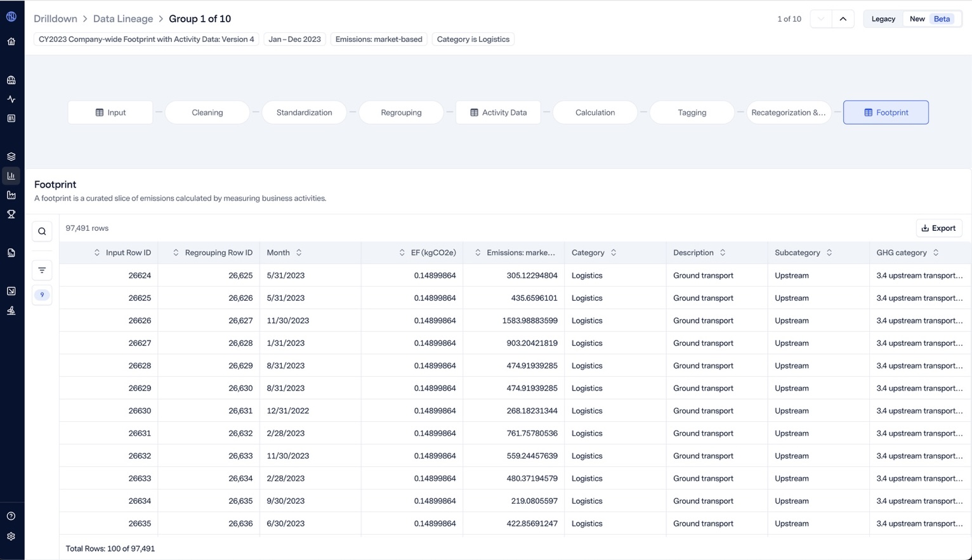Select the Recategorization lineage step
This screenshot has width=972, height=560.
pos(789,112)
